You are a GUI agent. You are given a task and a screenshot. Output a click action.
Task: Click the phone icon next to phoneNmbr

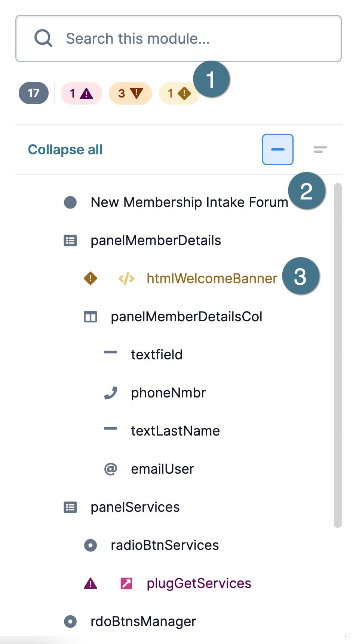tap(111, 393)
